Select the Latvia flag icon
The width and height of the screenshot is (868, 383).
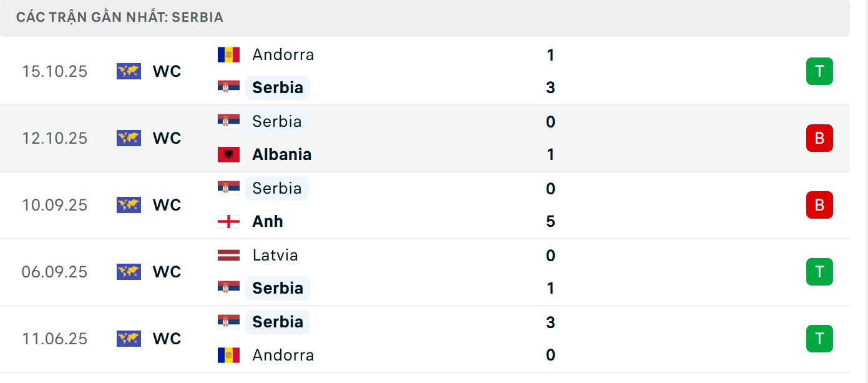pyautogui.click(x=228, y=255)
